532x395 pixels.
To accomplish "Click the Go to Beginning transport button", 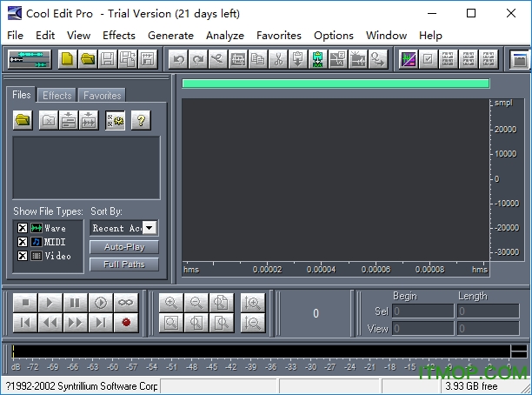I will point(25,322).
